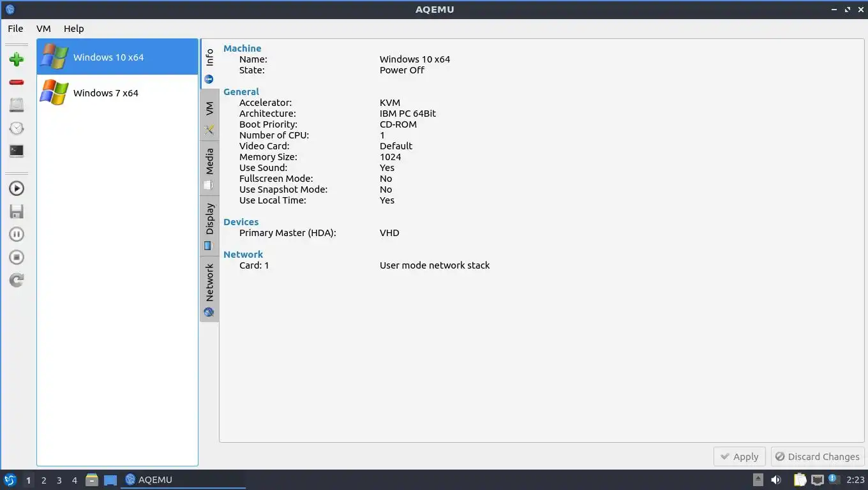
Task: Open the terminal console icon in toolbar
Action: (17, 151)
